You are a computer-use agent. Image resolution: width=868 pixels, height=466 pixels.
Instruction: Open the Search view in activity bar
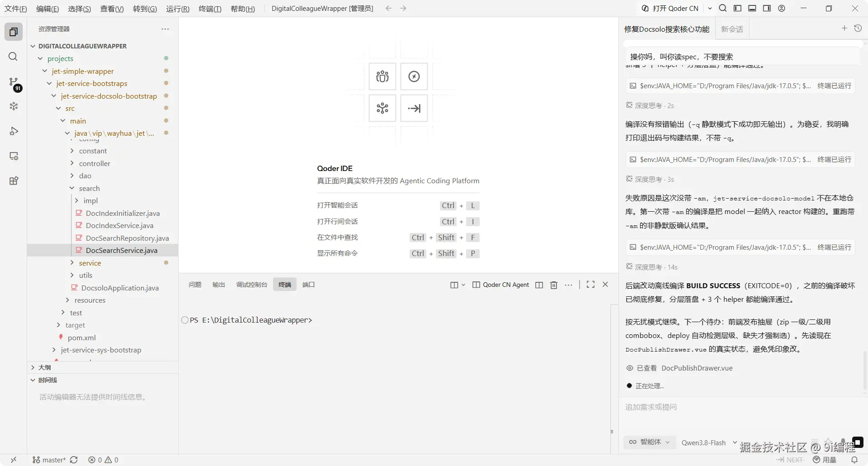click(x=14, y=57)
